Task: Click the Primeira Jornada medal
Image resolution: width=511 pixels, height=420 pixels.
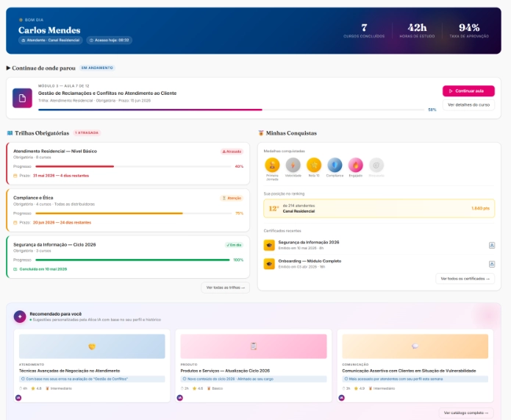Action: click(272, 165)
